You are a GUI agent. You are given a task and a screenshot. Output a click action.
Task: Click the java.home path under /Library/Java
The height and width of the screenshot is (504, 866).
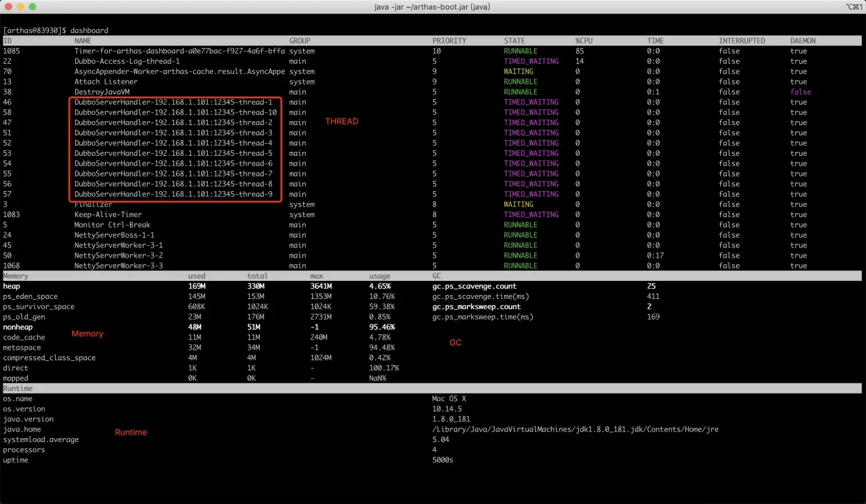click(576, 429)
